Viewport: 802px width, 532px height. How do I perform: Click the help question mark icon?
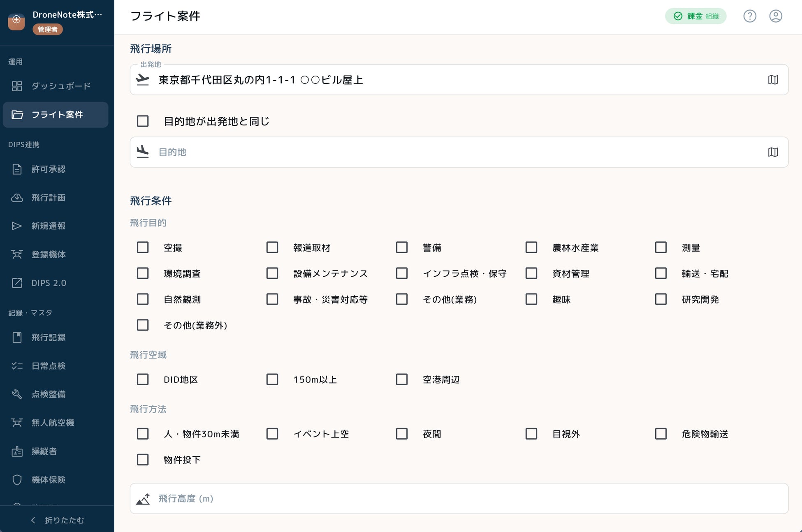(749, 16)
